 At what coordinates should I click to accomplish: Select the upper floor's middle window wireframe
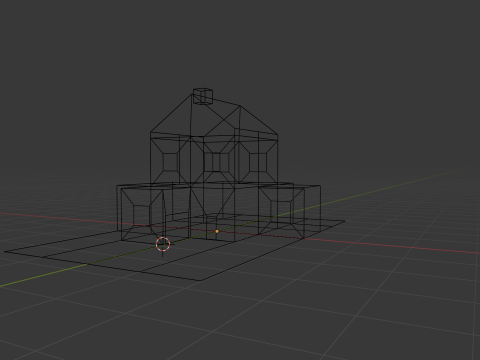pyautogui.click(x=216, y=162)
